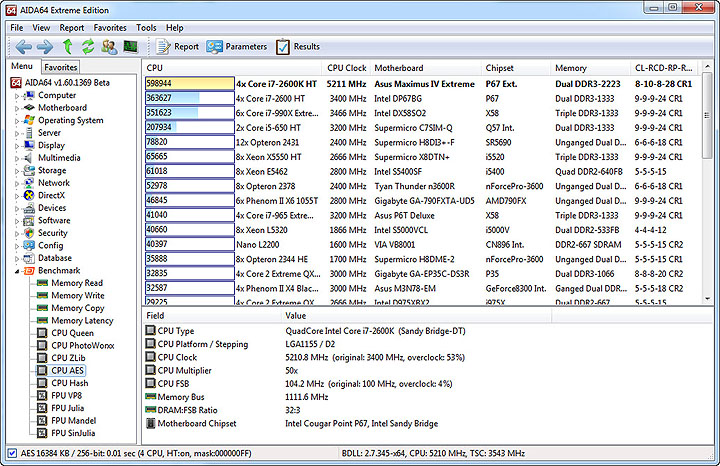This screenshot has width=720, height=466.
Task: Select FPU Julia benchmark
Action: 68,408
